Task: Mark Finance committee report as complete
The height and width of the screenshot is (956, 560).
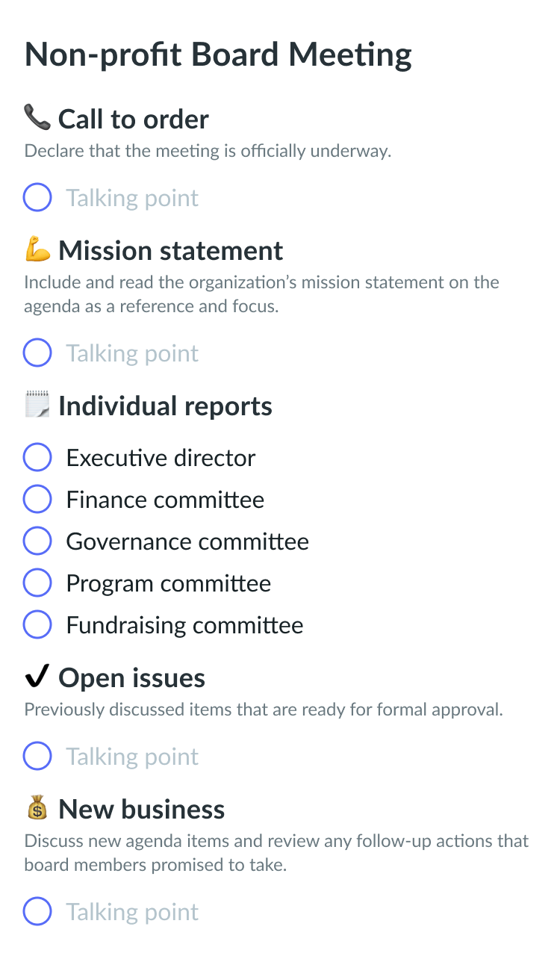Action: coord(37,500)
